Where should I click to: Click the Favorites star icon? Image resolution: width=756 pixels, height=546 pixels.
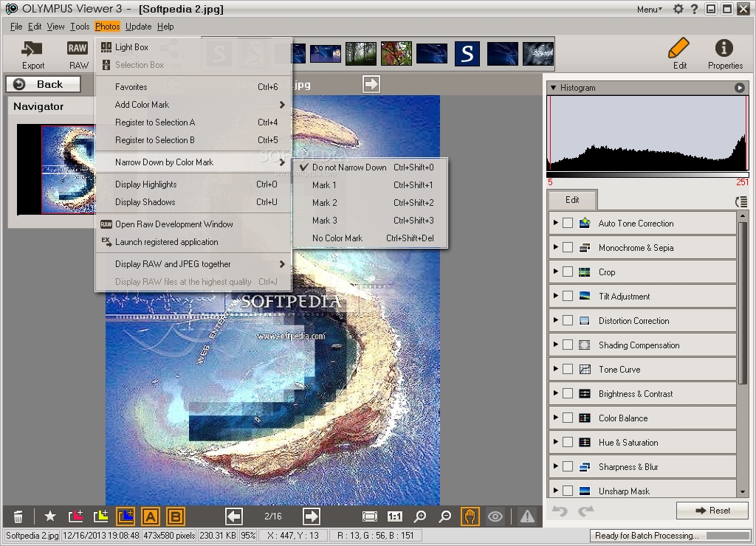(x=49, y=516)
